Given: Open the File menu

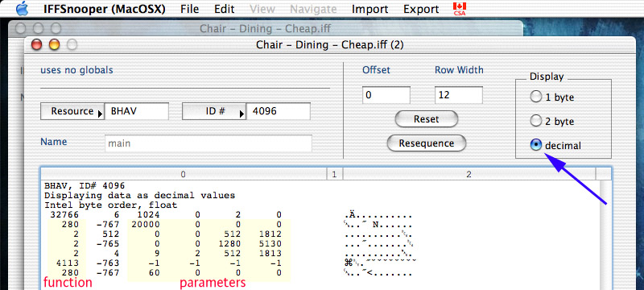Looking at the screenshot, I should [x=190, y=9].
